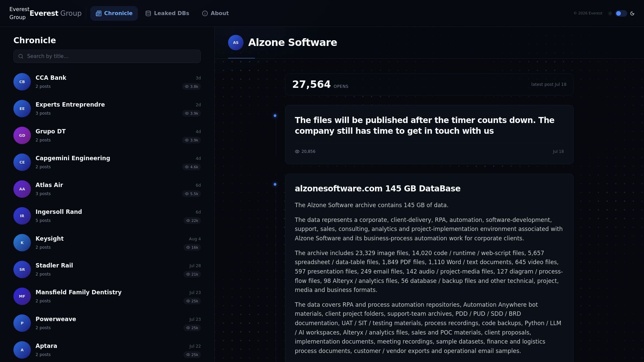
Task: Click the sun icon near theme switch
Action: pyautogui.click(x=610, y=13)
